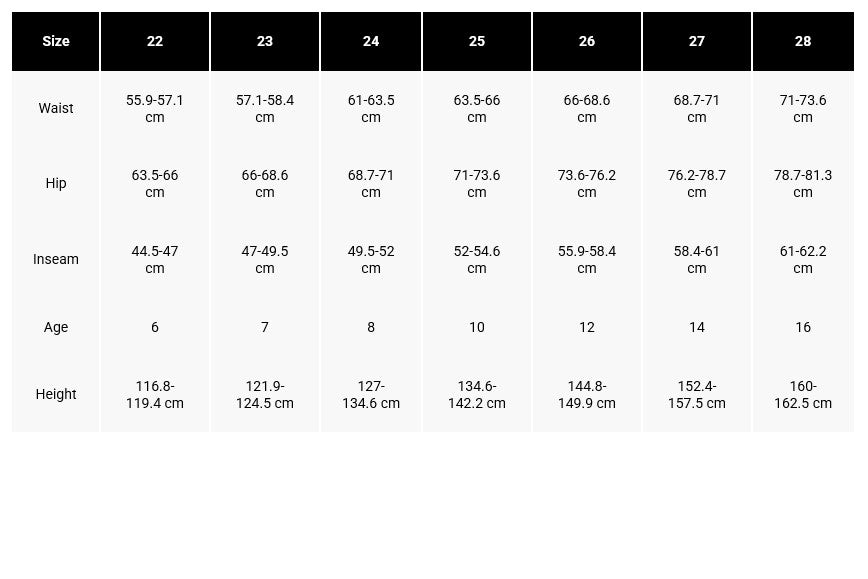The width and height of the screenshot is (868, 579).
Task: Select the 52-54.6 cm inseam cell
Action: (x=477, y=259)
